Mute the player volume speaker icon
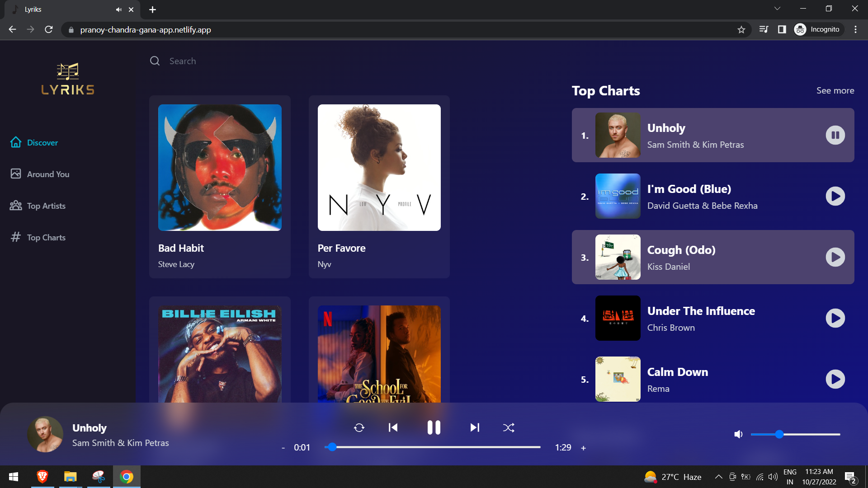The height and width of the screenshot is (488, 868). click(738, 434)
